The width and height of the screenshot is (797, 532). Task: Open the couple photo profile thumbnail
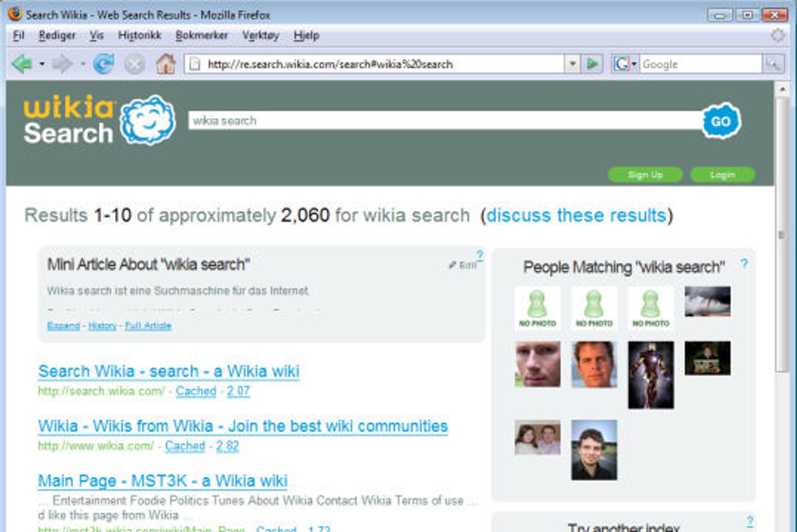pyautogui.click(x=537, y=437)
